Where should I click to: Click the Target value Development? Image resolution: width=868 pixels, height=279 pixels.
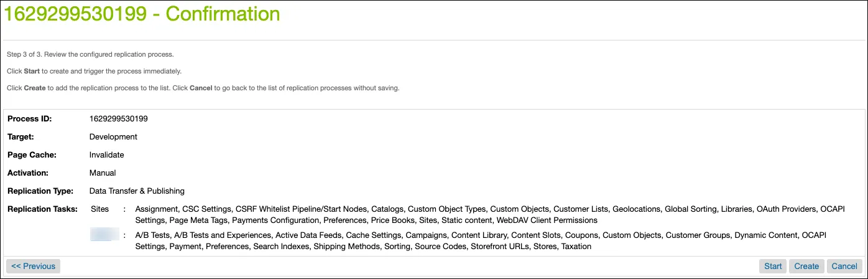coord(113,137)
